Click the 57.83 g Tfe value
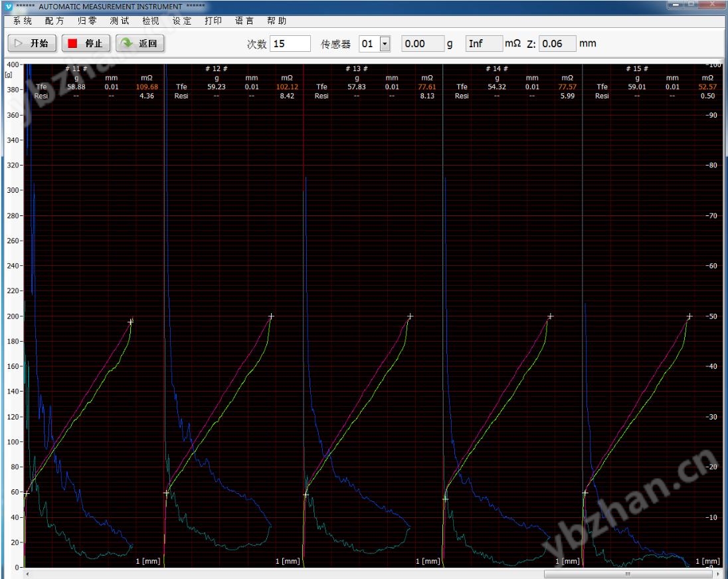This screenshot has height=579, width=728. point(357,87)
